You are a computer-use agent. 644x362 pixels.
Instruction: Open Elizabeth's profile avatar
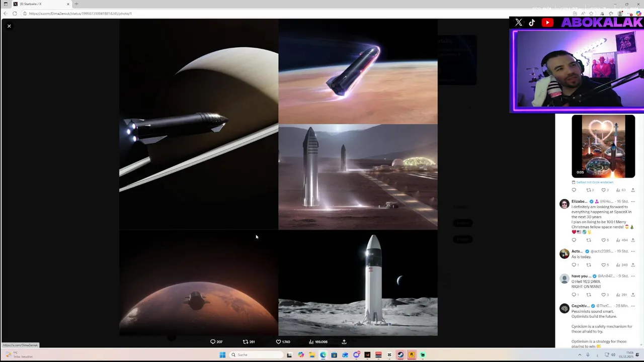click(564, 204)
